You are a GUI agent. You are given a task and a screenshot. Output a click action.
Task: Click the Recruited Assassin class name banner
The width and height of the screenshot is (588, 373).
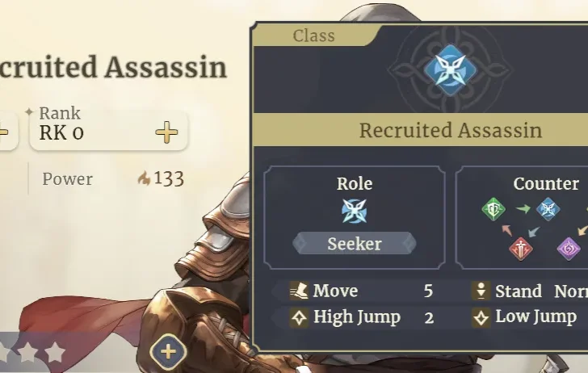click(x=450, y=130)
